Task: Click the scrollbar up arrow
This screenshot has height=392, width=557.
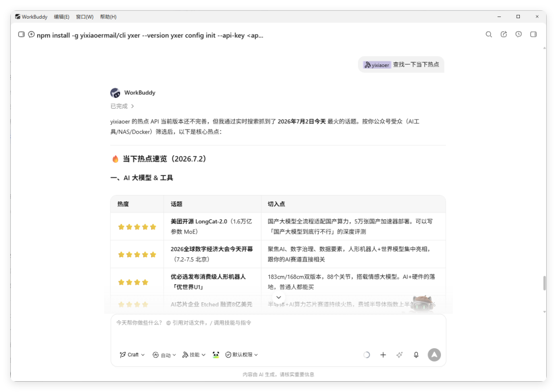Action: tap(544, 48)
